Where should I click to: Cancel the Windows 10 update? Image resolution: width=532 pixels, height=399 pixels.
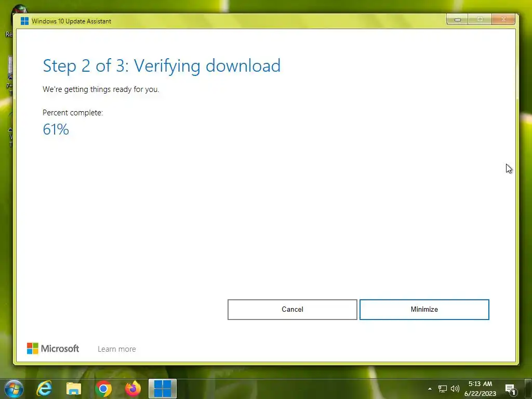point(292,310)
